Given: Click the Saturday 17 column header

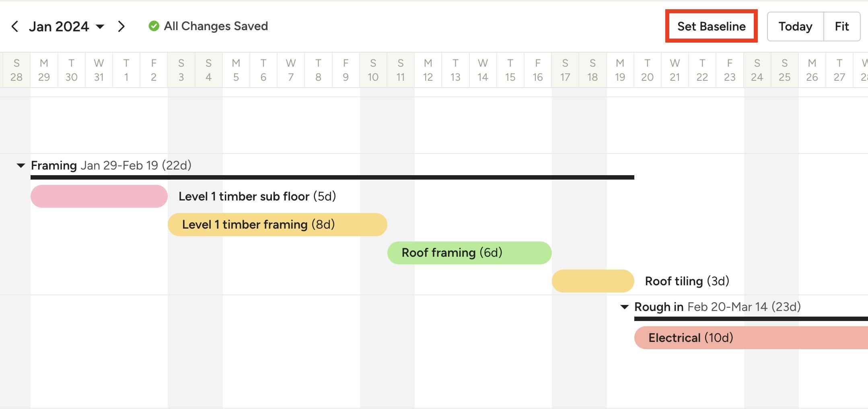Looking at the screenshot, I should click(565, 69).
